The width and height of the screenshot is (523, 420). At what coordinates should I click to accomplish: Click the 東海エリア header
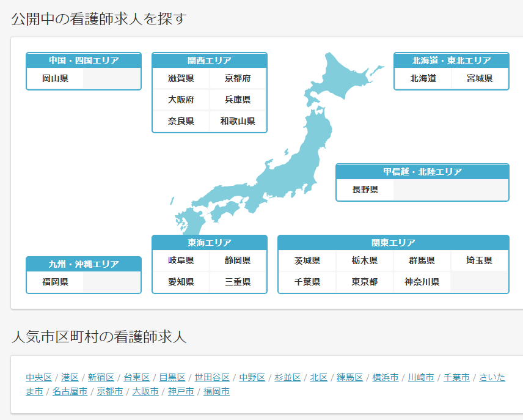click(x=210, y=242)
